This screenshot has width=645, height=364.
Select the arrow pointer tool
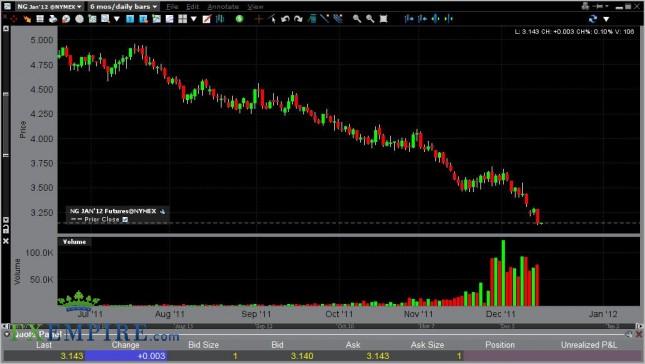point(272,19)
